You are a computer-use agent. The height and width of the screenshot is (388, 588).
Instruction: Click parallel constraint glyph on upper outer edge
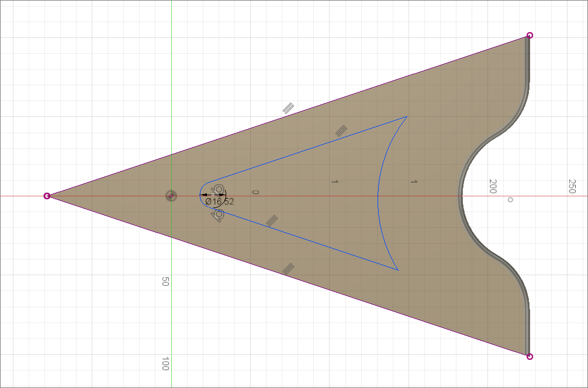pos(288,108)
